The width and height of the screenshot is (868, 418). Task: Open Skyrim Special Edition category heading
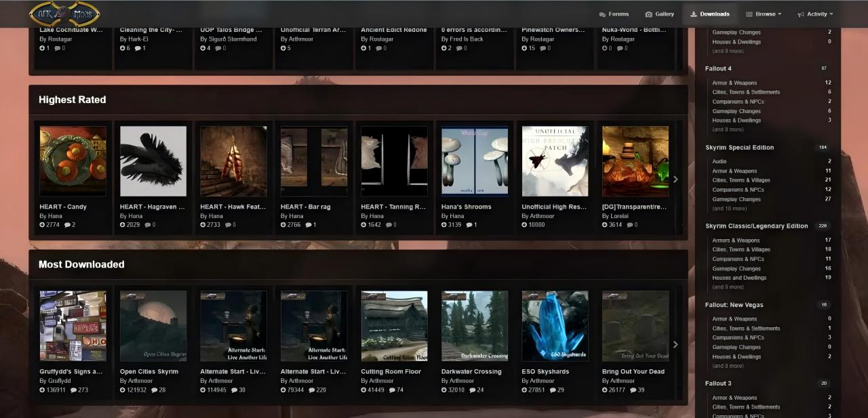[x=739, y=147]
